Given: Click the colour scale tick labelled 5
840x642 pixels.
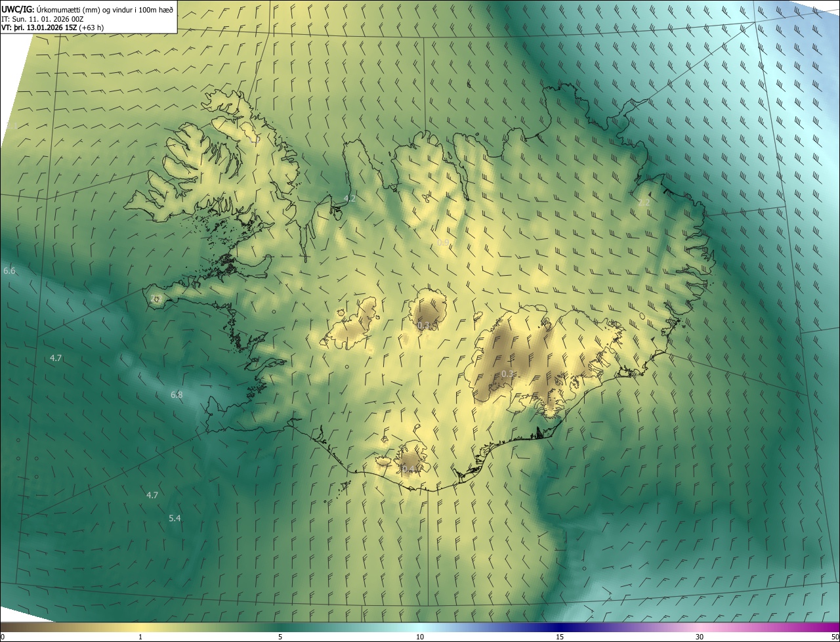Looking at the screenshot, I should coord(280,637).
